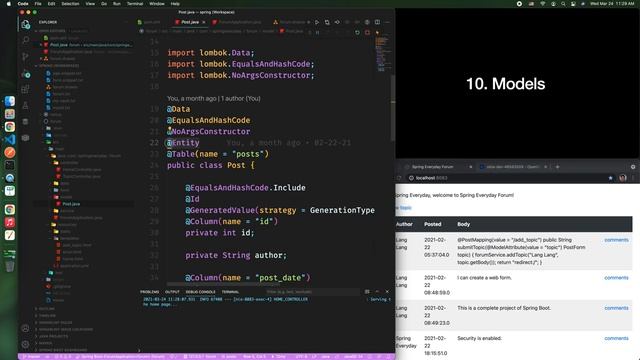This screenshot has height=360, width=640.
Task: Expand the Maven section in sidebar
Action: [45, 343]
